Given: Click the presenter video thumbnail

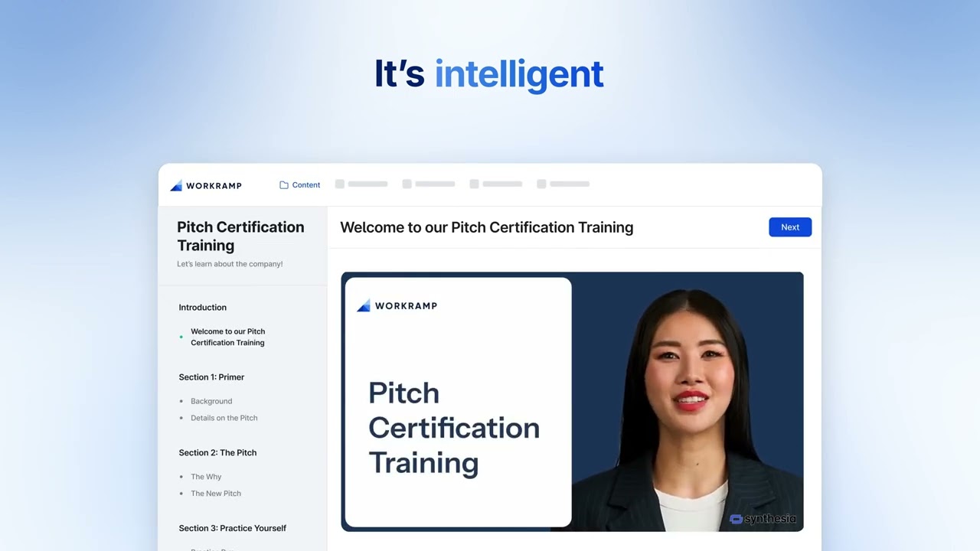Looking at the screenshot, I should coord(572,401).
